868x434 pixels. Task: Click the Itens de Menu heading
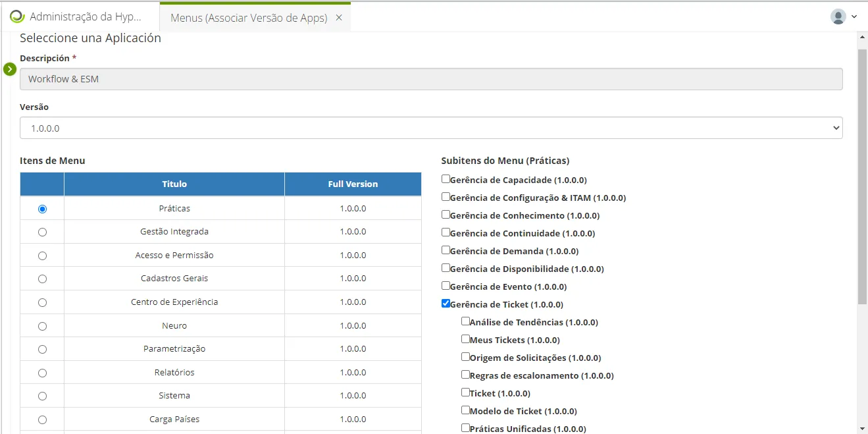(x=53, y=160)
